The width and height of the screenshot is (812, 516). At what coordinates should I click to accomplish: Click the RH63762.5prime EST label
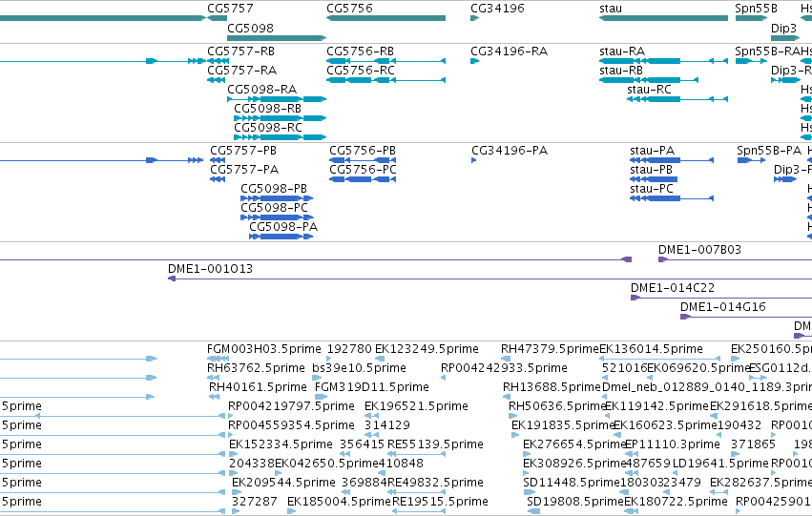[x=256, y=368]
